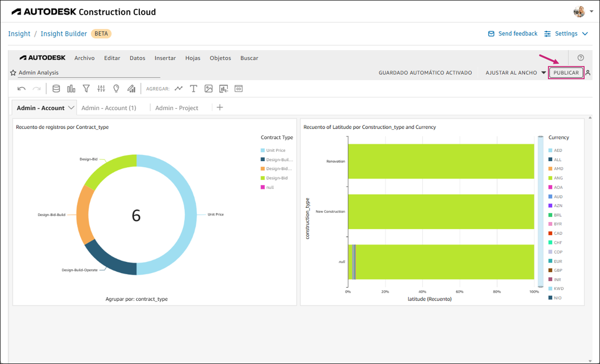The height and width of the screenshot is (364, 600).
Task: Select the sparkline icon after AGREGAR
Action: point(178,88)
